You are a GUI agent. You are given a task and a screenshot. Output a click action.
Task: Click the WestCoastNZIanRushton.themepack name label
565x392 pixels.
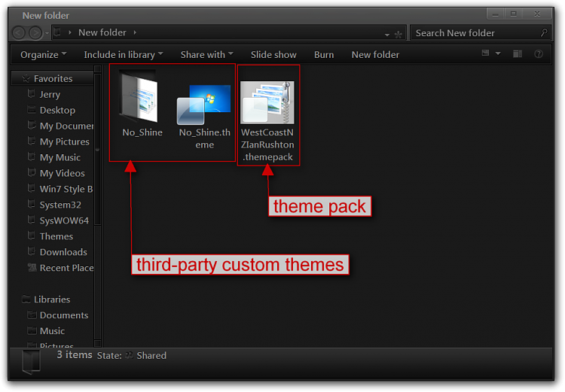267,144
